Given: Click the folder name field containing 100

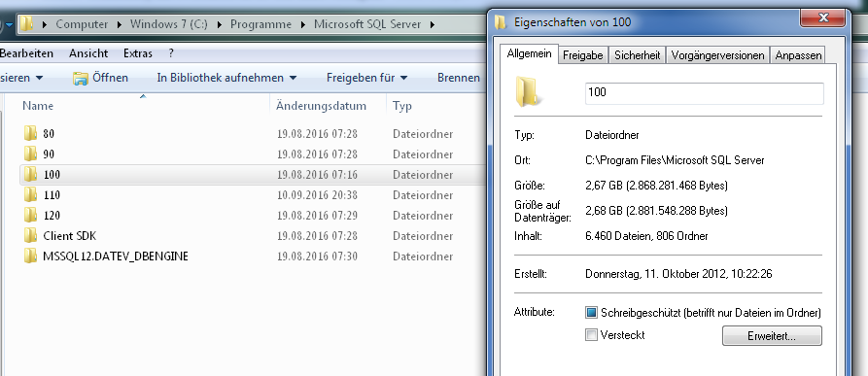Looking at the screenshot, I should click(x=704, y=93).
